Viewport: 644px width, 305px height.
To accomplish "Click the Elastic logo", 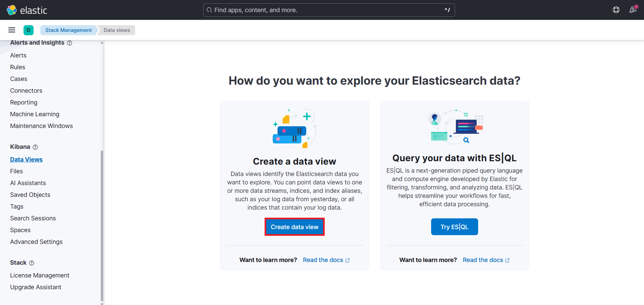I will (x=27, y=10).
